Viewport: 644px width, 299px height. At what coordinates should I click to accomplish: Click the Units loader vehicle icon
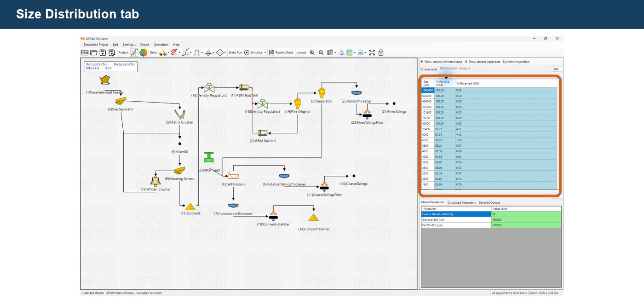pyautogui.click(x=164, y=52)
